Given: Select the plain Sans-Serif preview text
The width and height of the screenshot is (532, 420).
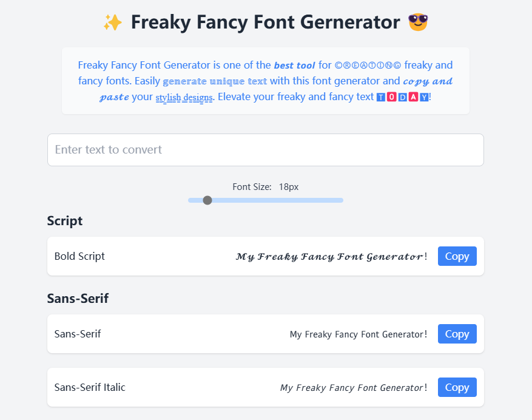Looking at the screenshot, I should point(358,334).
